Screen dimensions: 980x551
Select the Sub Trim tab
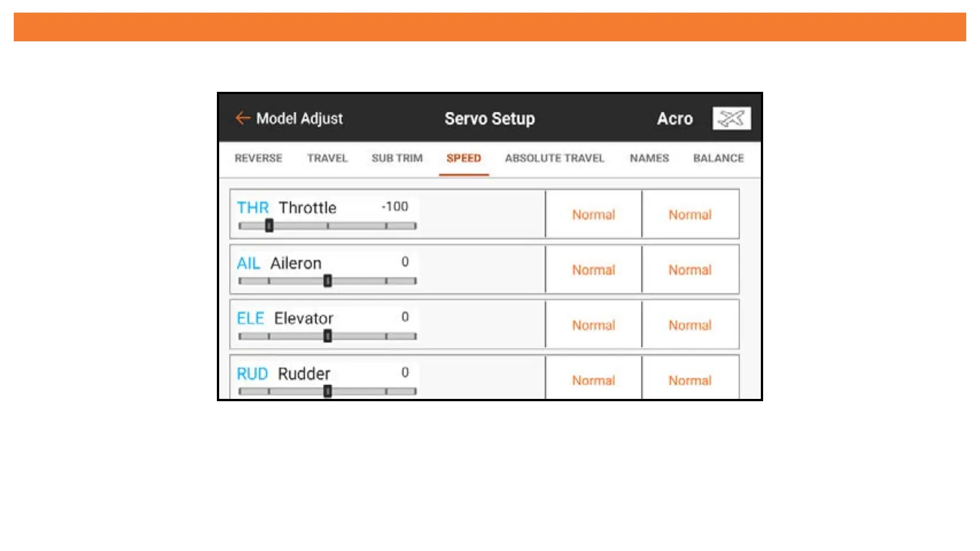[397, 158]
